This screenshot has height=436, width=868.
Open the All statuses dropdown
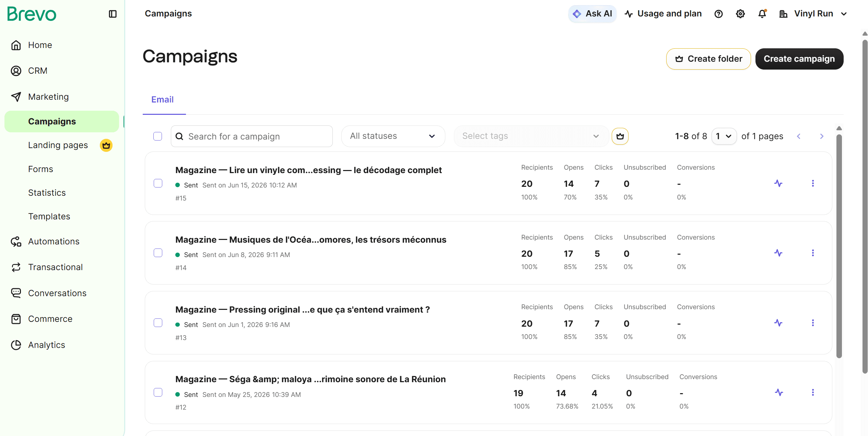pos(393,136)
